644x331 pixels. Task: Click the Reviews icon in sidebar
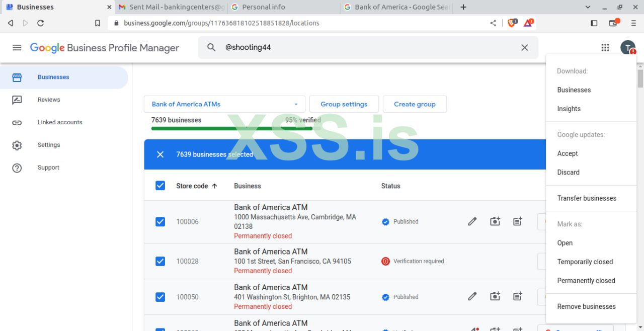pos(17,100)
